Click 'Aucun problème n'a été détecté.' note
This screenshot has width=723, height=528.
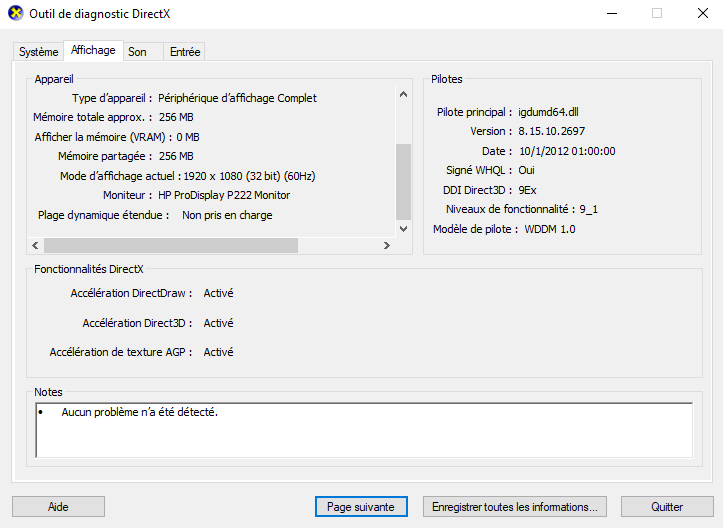[139, 412]
